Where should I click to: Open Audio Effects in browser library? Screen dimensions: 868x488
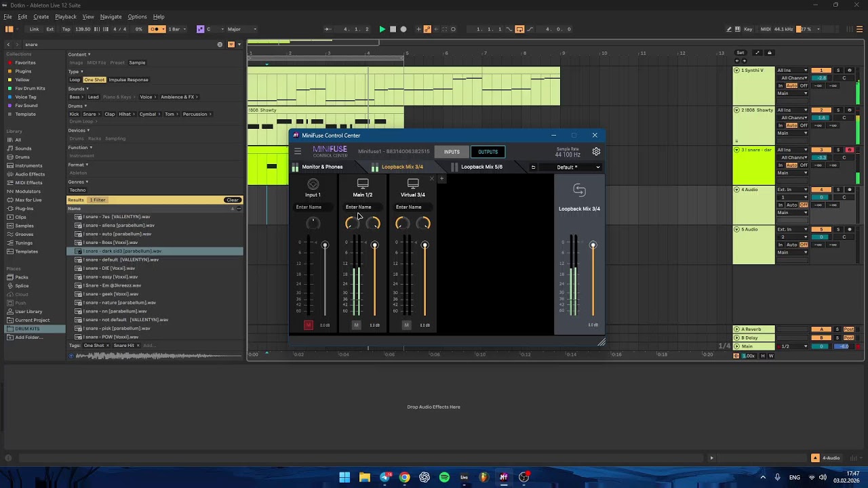click(x=30, y=174)
